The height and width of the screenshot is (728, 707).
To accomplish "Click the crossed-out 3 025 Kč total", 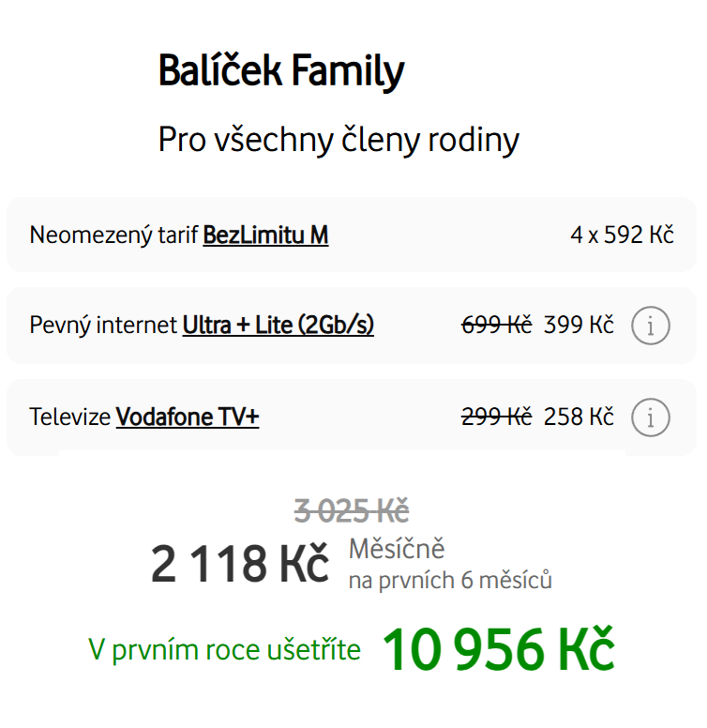I will 352,511.
